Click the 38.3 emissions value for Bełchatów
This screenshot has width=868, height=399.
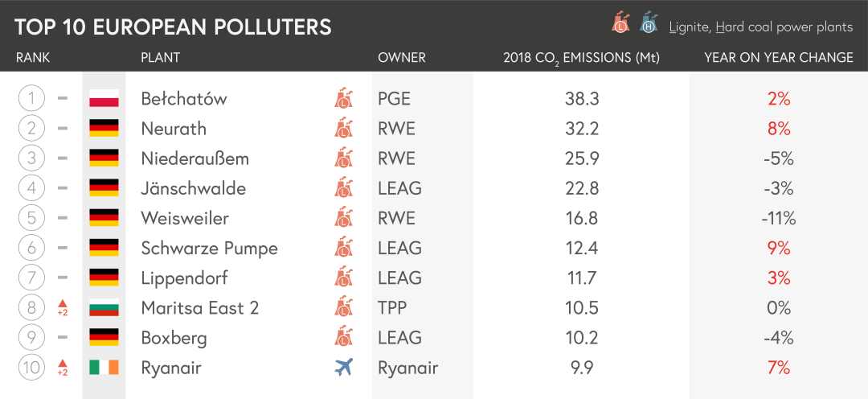tap(581, 99)
